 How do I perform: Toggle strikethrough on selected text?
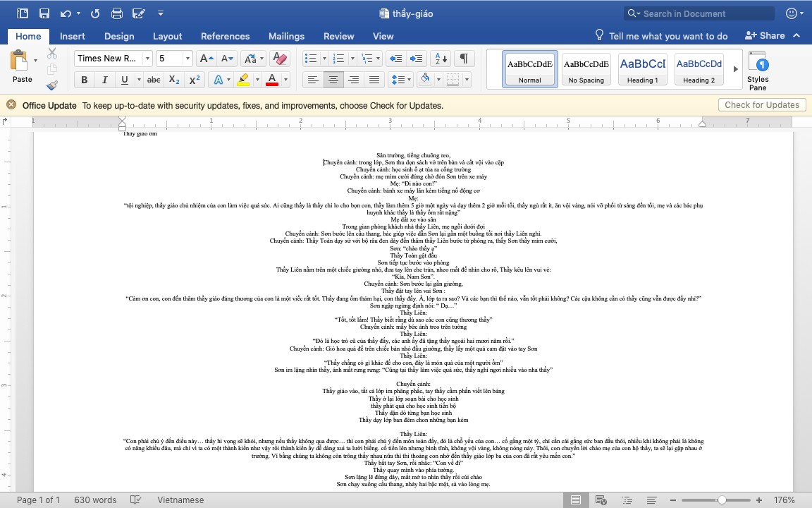tap(154, 80)
